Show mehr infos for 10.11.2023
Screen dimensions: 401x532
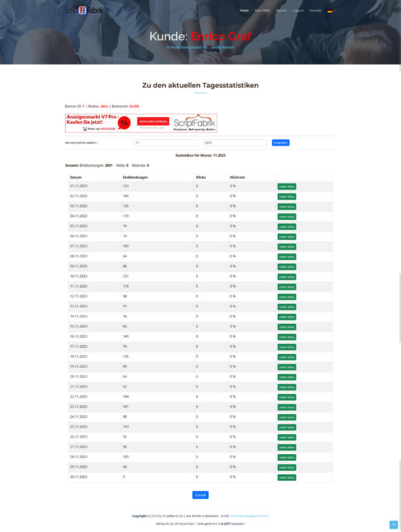[x=287, y=277]
